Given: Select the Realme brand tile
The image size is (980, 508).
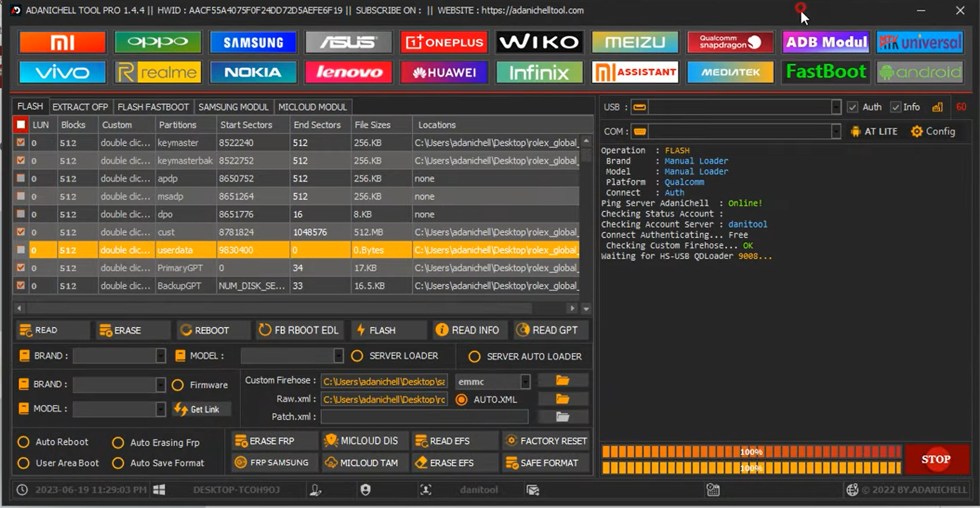Looking at the screenshot, I should (x=158, y=72).
